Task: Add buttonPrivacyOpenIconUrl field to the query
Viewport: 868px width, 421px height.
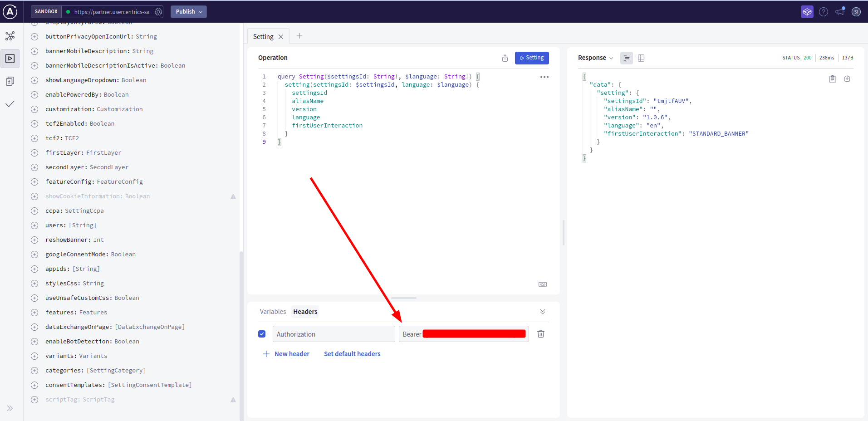Action: click(34, 37)
